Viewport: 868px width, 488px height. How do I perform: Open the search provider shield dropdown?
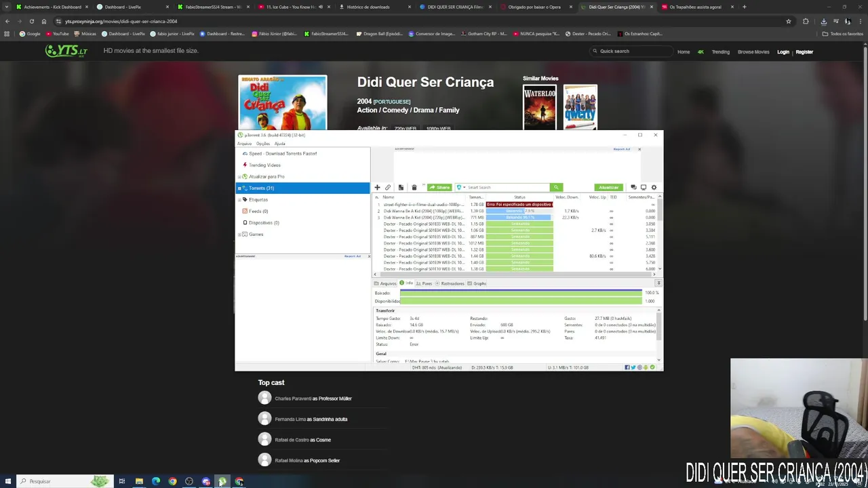click(x=460, y=187)
